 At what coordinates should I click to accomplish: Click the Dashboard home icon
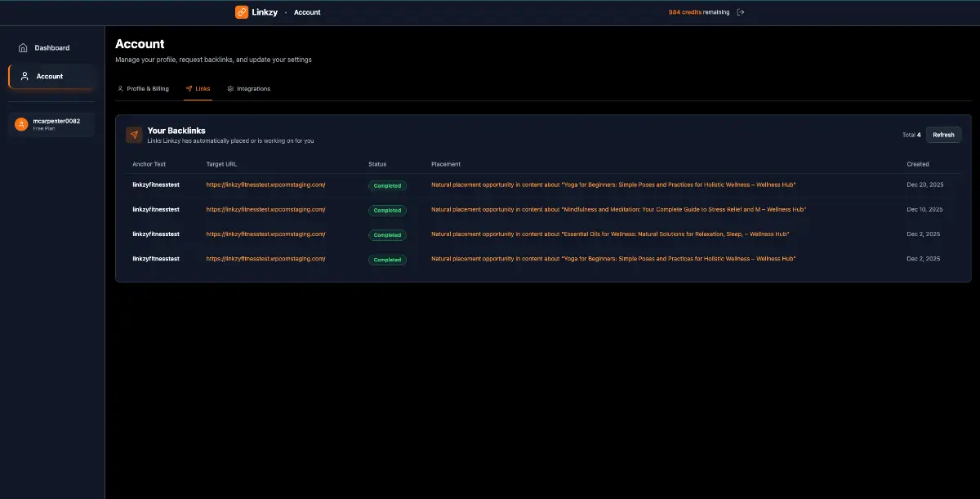click(23, 47)
